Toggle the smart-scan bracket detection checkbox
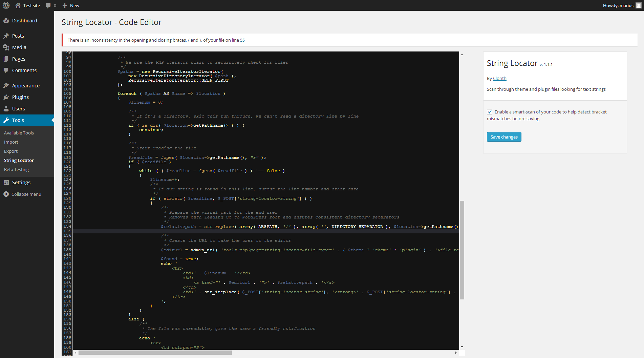644x358 pixels. click(x=490, y=112)
